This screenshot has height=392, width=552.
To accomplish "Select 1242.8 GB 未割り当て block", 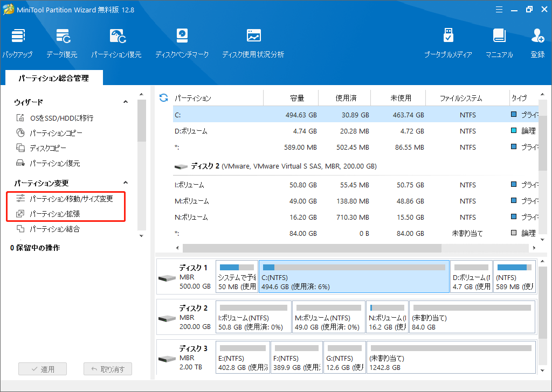I will 451,357.
